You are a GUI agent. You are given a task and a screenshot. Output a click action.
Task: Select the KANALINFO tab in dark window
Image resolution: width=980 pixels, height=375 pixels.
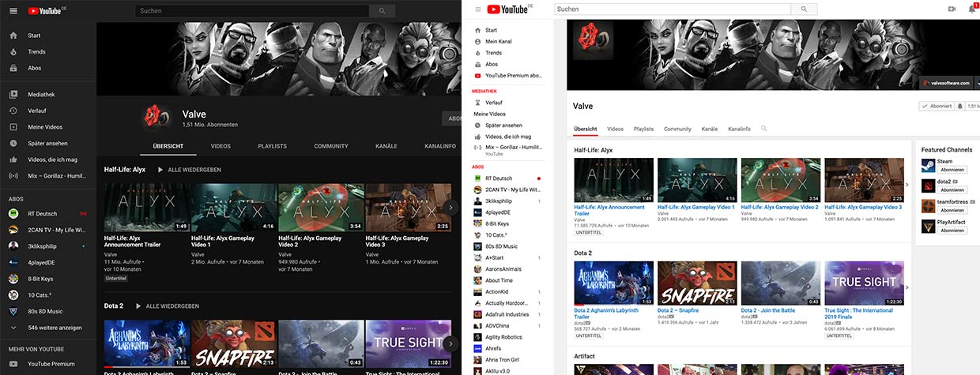(440, 146)
